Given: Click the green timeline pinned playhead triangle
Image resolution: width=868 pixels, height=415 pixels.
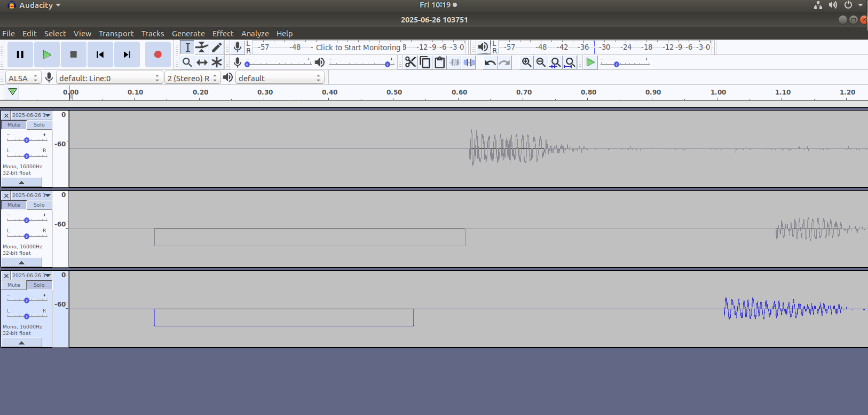Looking at the screenshot, I should pos(12,92).
